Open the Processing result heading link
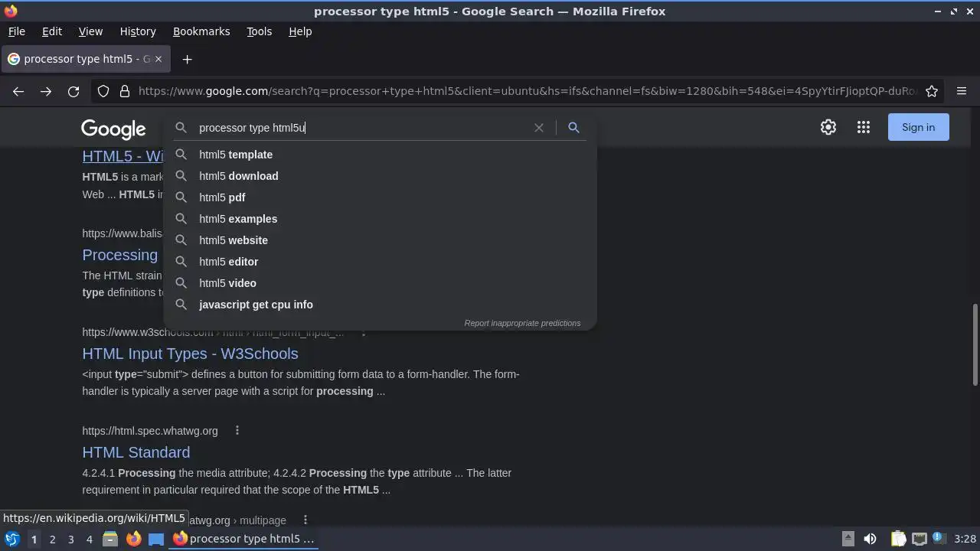Image resolution: width=980 pixels, height=551 pixels. tap(120, 255)
